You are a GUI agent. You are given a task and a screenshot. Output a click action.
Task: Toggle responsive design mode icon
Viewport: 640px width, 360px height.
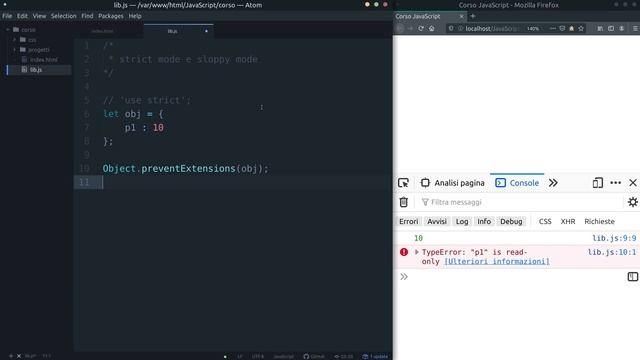598,183
